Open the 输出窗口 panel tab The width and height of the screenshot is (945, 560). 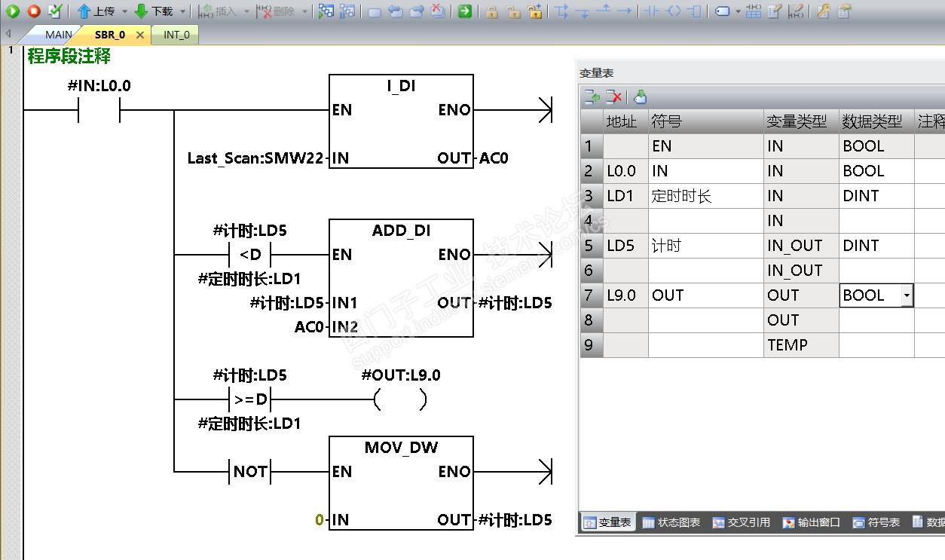[812, 522]
